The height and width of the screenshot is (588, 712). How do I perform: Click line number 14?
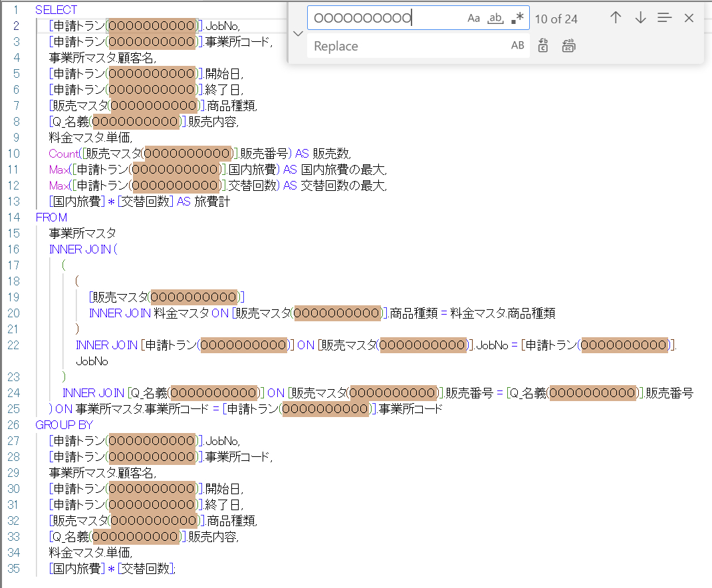coord(13,218)
